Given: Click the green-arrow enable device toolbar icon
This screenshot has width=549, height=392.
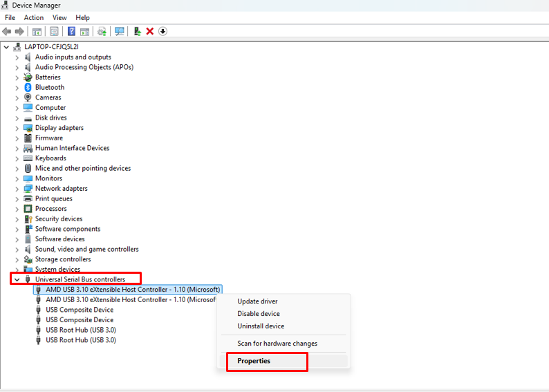Looking at the screenshot, I should 137,31.
